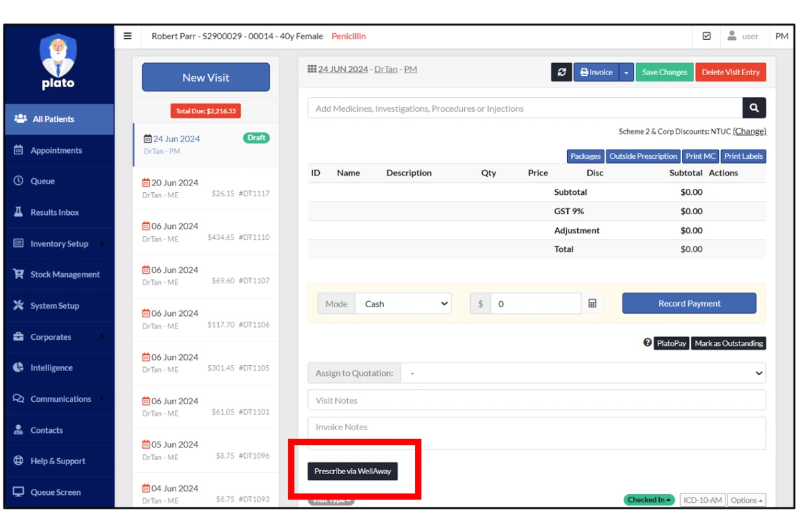This screenshot has height=532, width=798.
Task: Open the user account menu
Action: click(x=743, y=36)
